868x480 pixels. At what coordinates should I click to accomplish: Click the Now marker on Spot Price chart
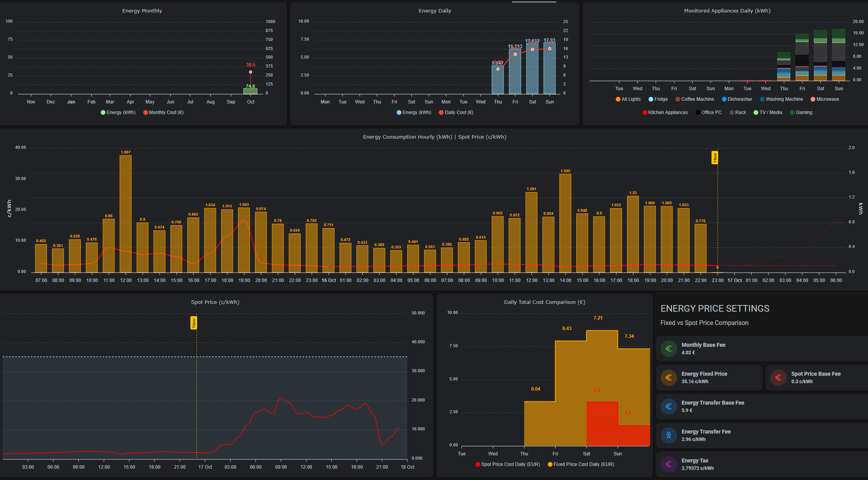click(x=194, y=323)
